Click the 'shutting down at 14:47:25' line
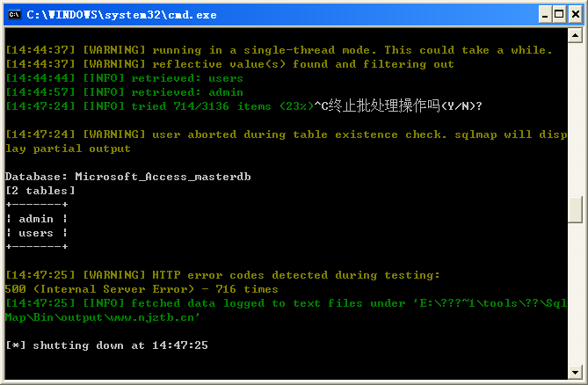Viewport: 588px width, 385px height. point(106,345)
